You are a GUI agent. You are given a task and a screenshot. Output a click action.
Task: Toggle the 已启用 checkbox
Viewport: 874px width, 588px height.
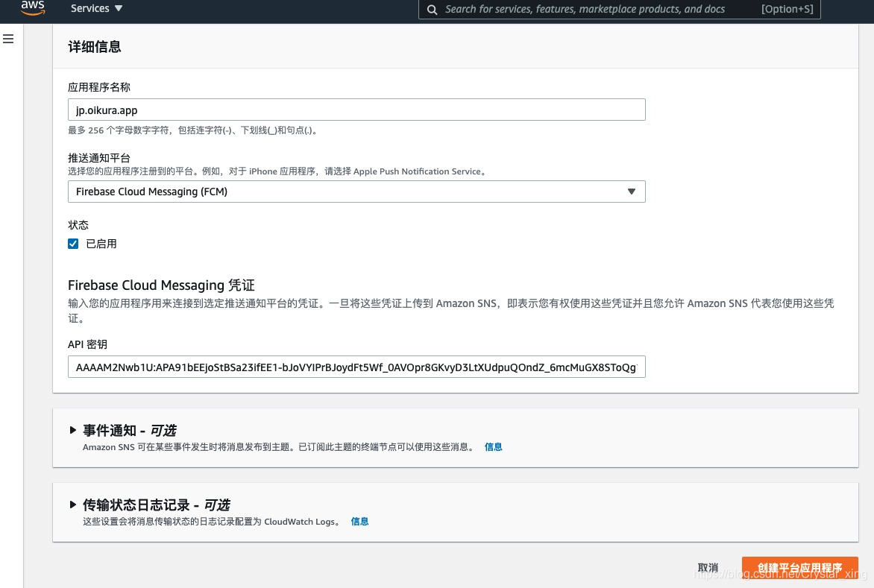pos(73,244)
